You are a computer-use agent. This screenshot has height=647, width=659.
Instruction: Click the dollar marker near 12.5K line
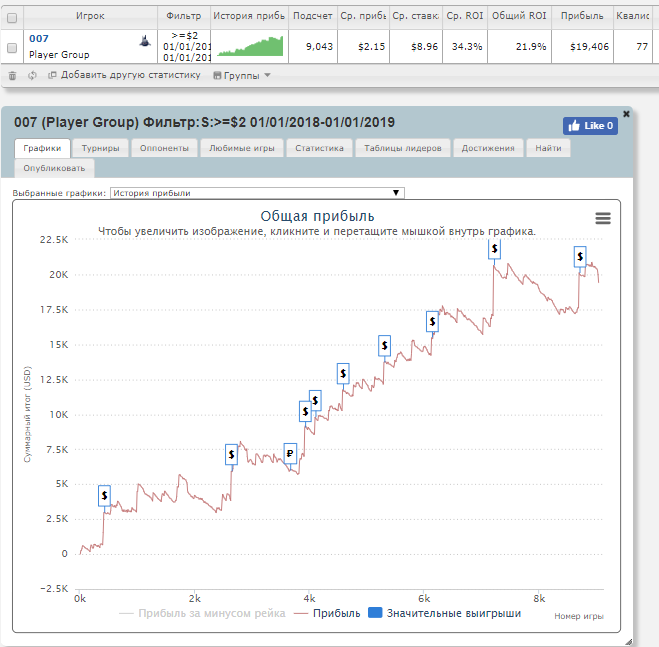coord(343,373)
